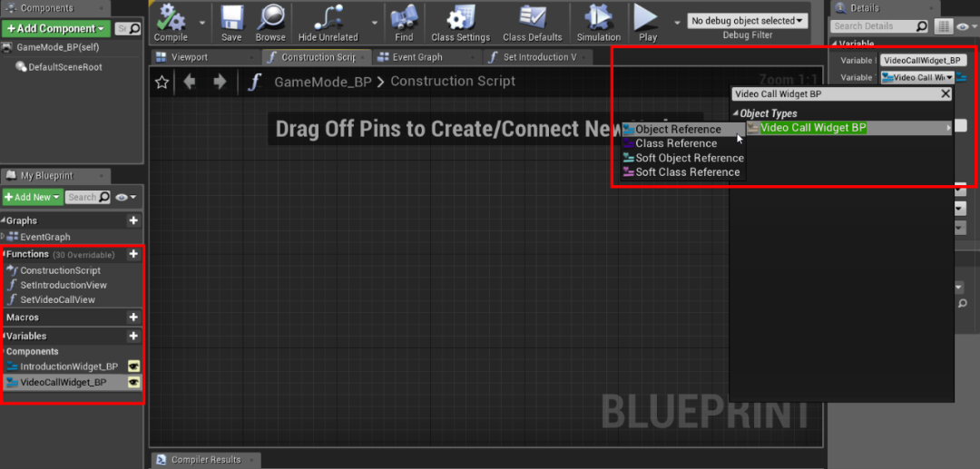Toggle eye icon for IntroductionWidget_BP variable
980x469 pixels.
tap(133, 366)
